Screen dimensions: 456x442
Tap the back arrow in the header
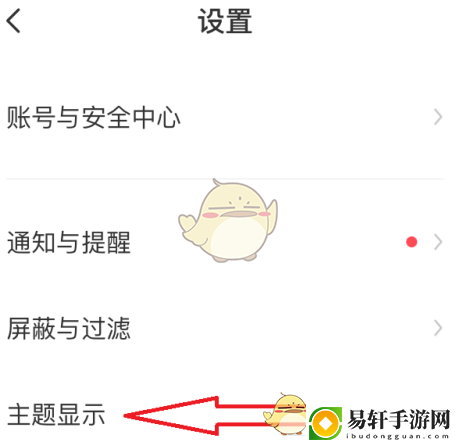click(x=13, y=21)
